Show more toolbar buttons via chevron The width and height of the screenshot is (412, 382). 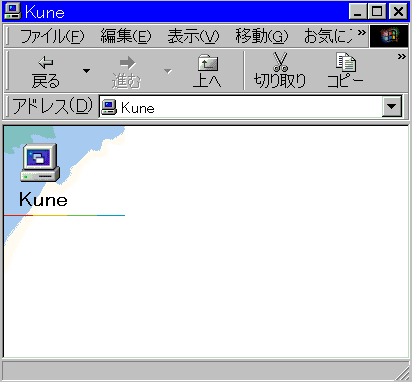coord(402,56)
